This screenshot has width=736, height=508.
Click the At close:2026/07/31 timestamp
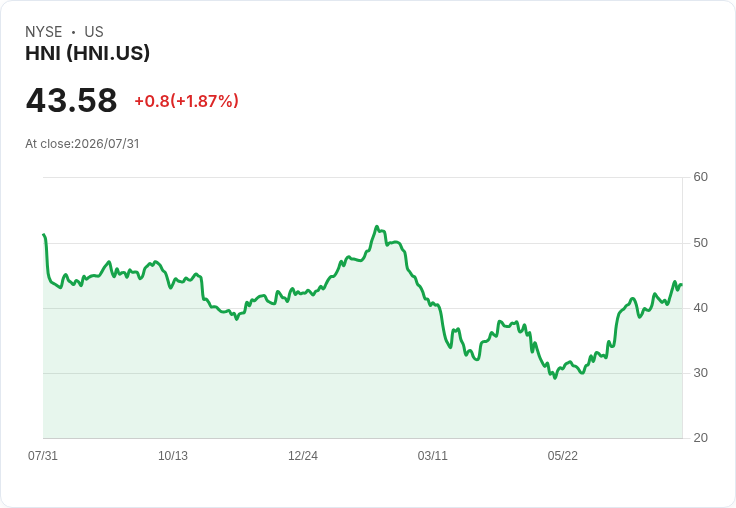82,144
